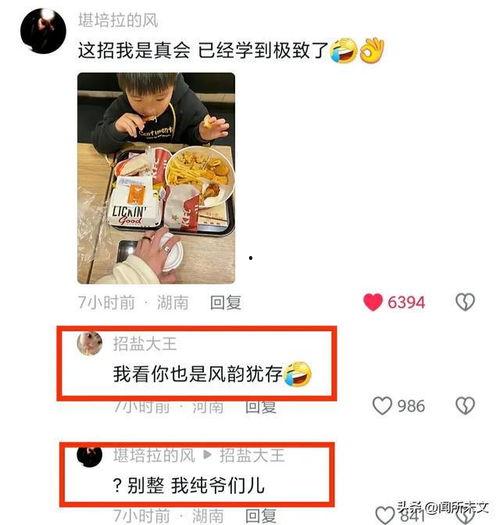Open username 招盐大王 in first reply
This screenshot has width=500, height=525.
click(x=144, y=344)
